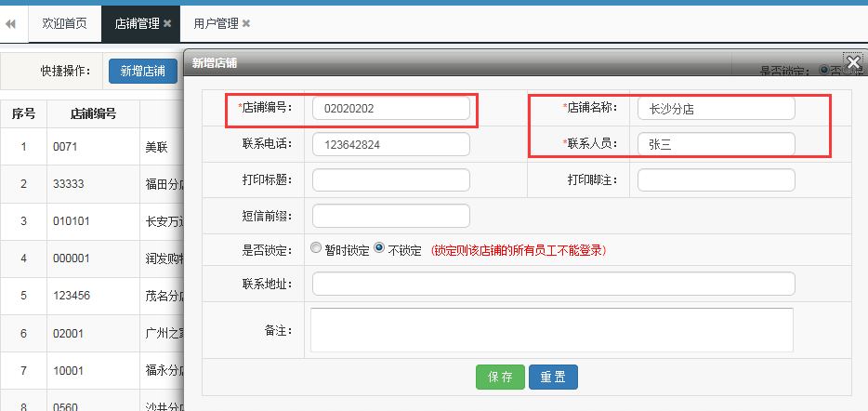Screen dimensions: 868x411
Task: Close the 新增店铺 dialog
Action: pos(854,62)
